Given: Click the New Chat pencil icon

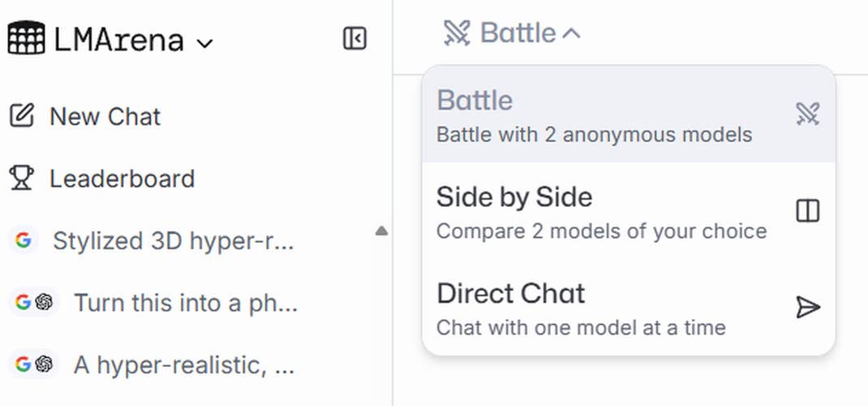Looking at the screenshot, I should tap(22, 116).
